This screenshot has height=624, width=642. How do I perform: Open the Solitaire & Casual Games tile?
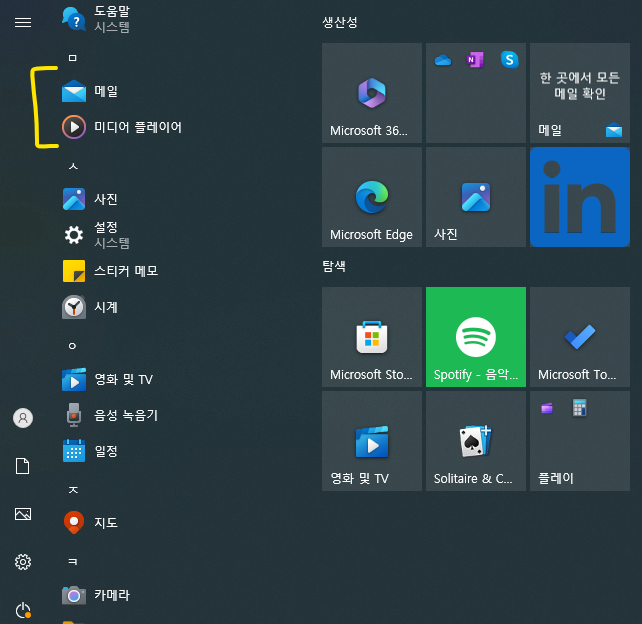(x=476, y=441)
